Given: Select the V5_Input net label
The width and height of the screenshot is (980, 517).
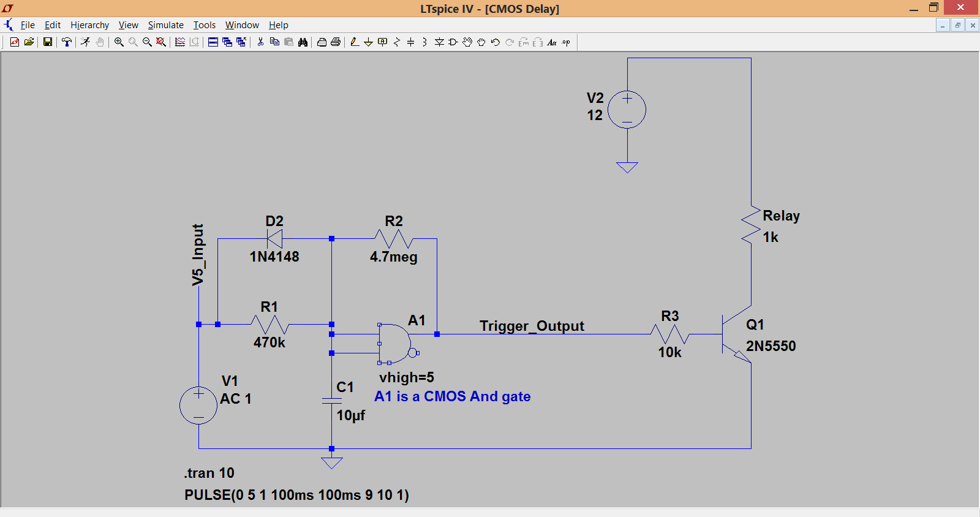Looking at the screenshot, I should tap(198, 255).
